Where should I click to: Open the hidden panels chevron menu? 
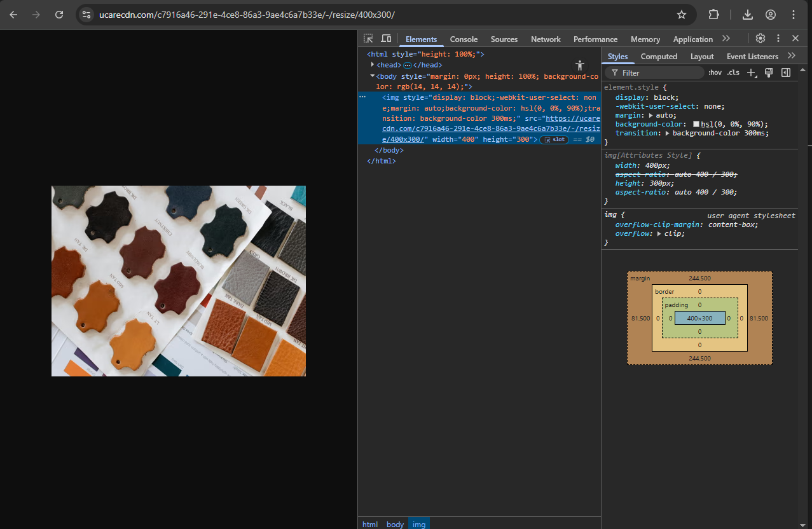727,38
